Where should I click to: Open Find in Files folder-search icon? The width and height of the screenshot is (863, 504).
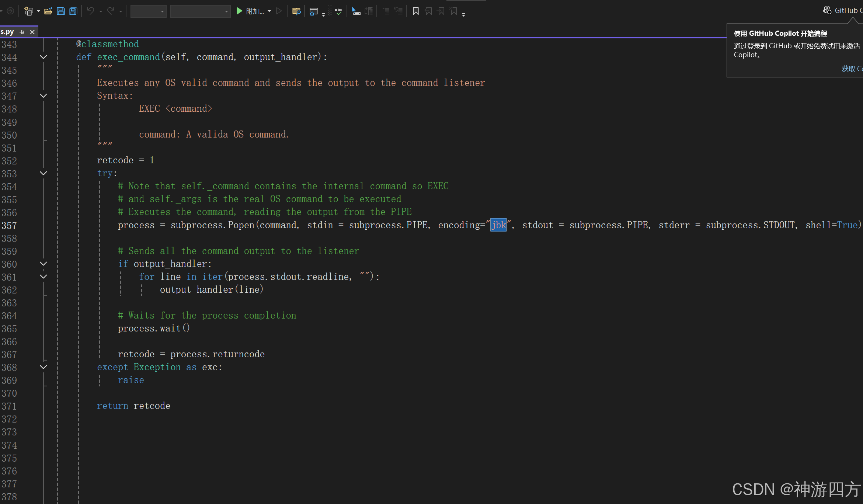tap(296, 11)
